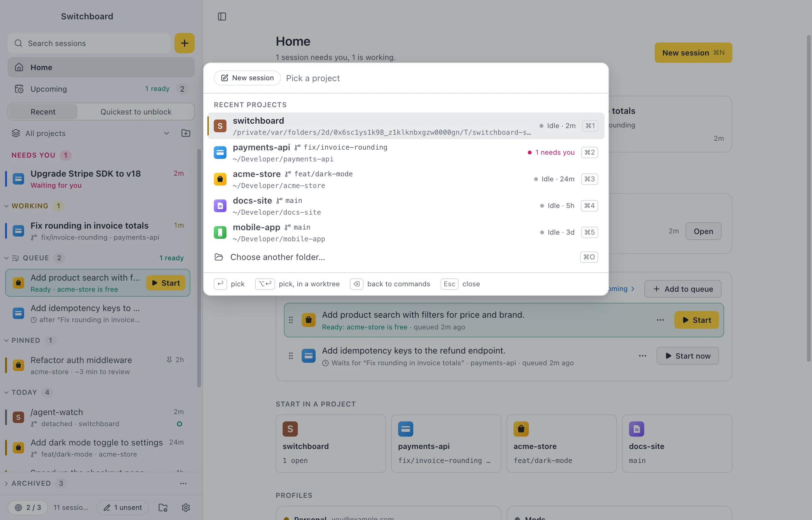Click New session button at top right

tap(693, 53)
